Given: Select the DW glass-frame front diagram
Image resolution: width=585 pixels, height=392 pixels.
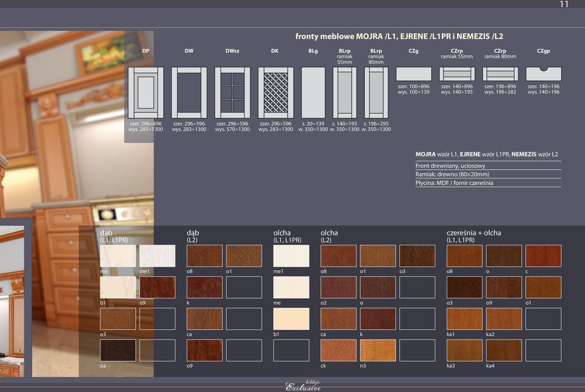Looking at the screenshot, I should click(x=189, y=93).
